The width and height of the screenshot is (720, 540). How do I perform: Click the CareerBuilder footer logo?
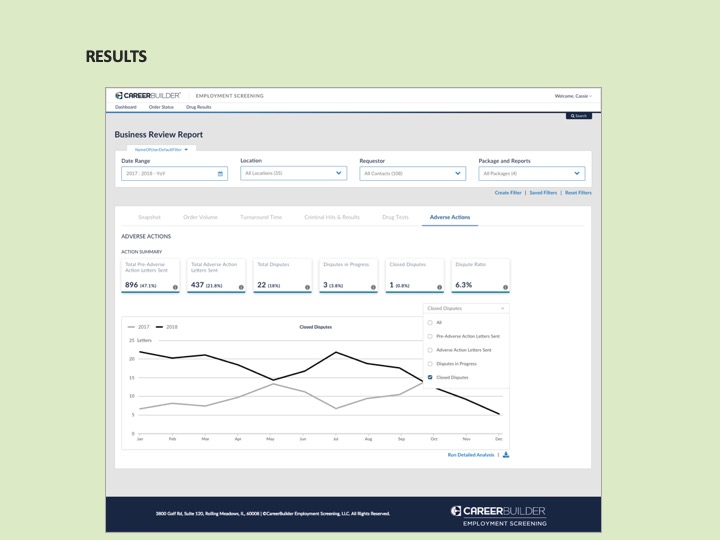tap(499, 516)
